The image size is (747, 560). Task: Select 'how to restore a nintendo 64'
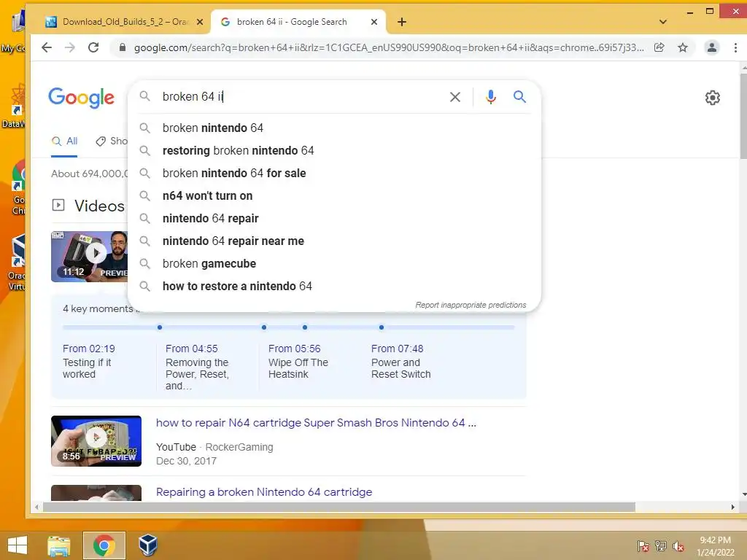coord(334,286)
